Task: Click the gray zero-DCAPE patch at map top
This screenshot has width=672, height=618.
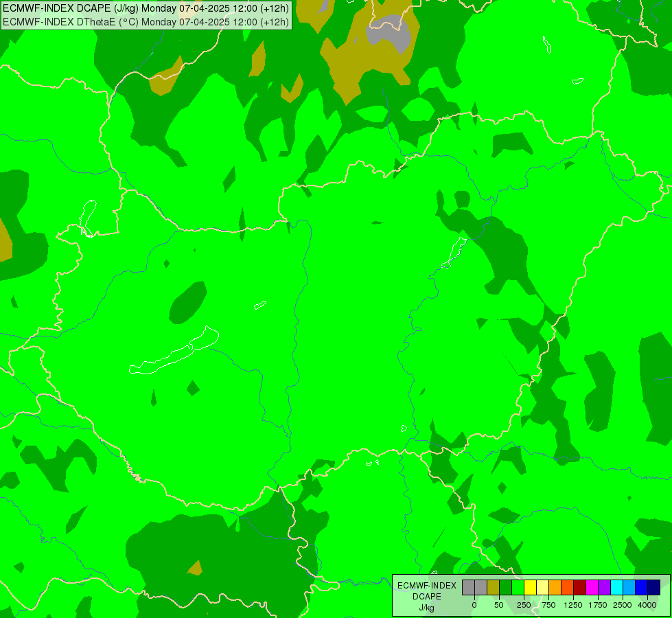Action: click(390, 34)
